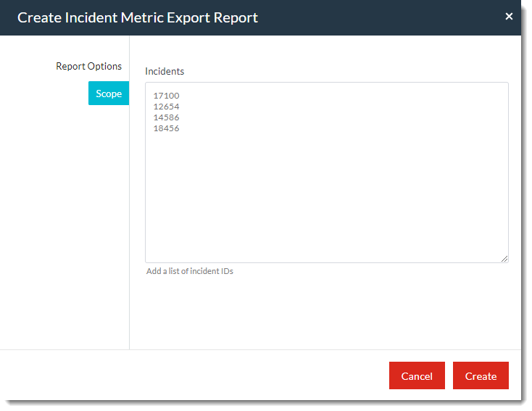Place cursor on incident ID 17100

point(166,96)
